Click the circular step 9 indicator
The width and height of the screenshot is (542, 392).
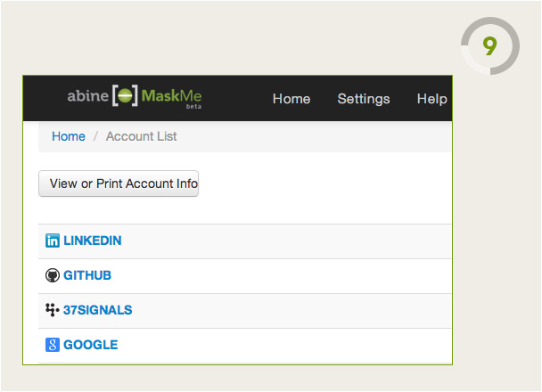pos(489,46)
